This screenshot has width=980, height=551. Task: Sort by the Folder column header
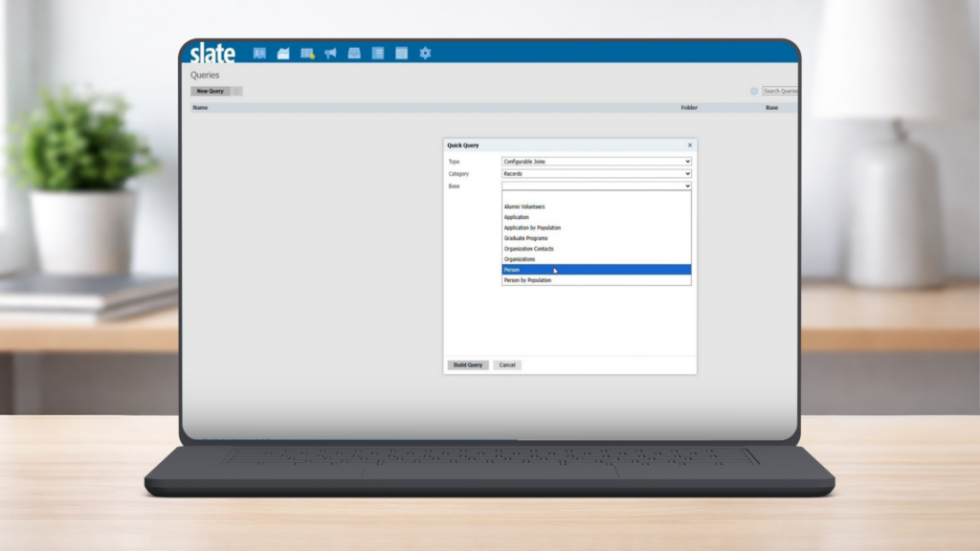point(689,107)
